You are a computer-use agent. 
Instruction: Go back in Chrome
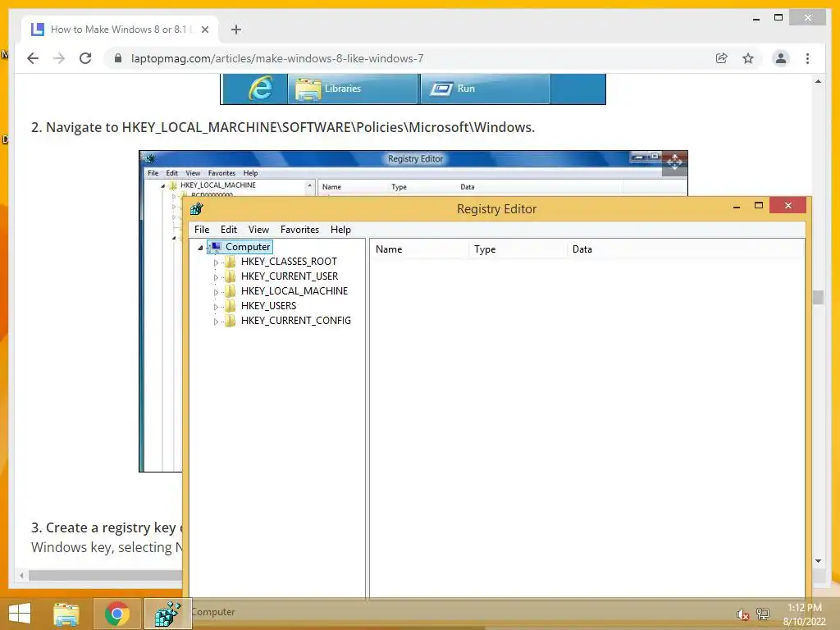pos(33,58)
